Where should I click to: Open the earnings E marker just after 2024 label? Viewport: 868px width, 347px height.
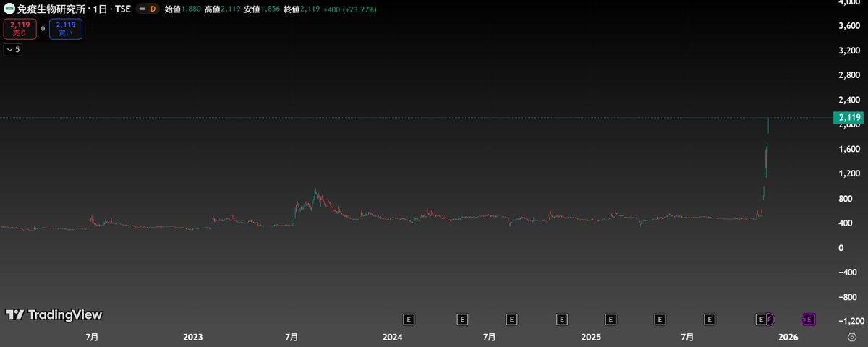click(409, 318)
